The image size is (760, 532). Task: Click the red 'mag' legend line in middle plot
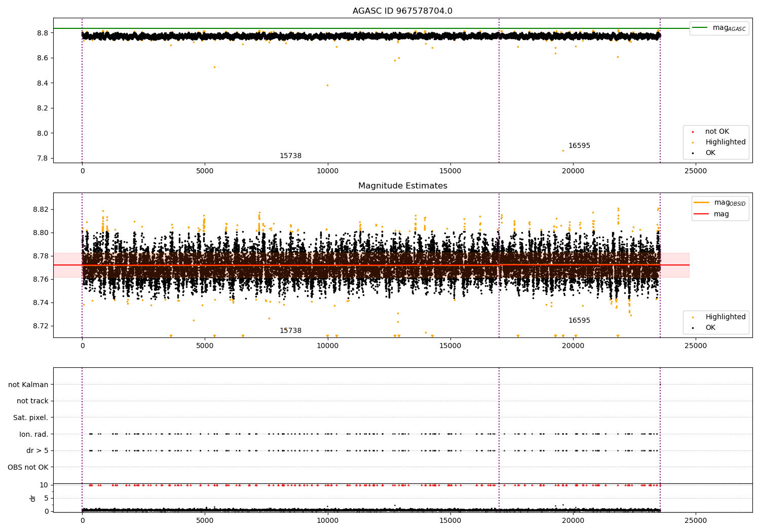click(702, 214)
